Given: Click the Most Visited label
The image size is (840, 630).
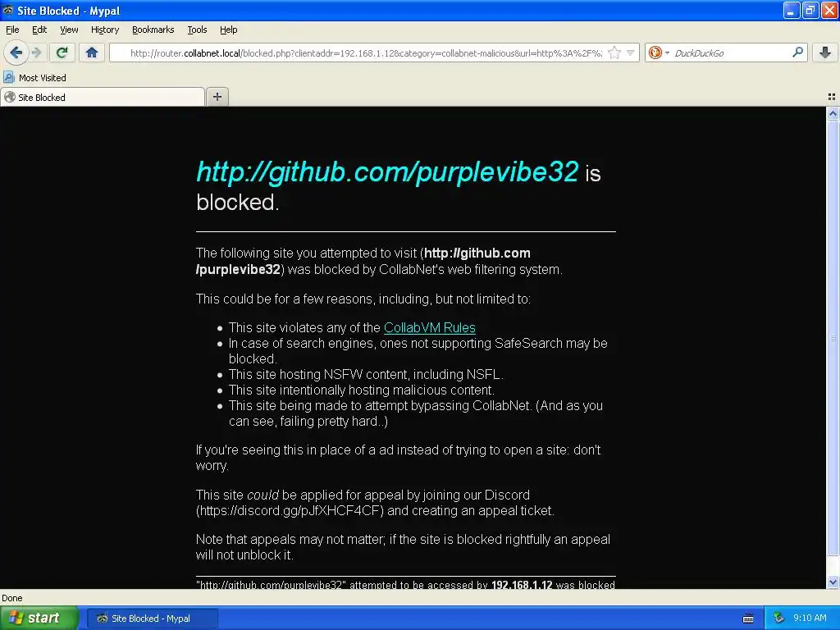Looking at the screenshot, I should (x=43, y=78).
